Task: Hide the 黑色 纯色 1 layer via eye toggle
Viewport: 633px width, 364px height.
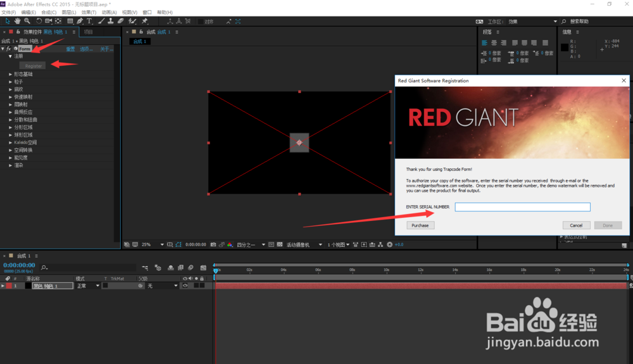Action: click(185, 286)
